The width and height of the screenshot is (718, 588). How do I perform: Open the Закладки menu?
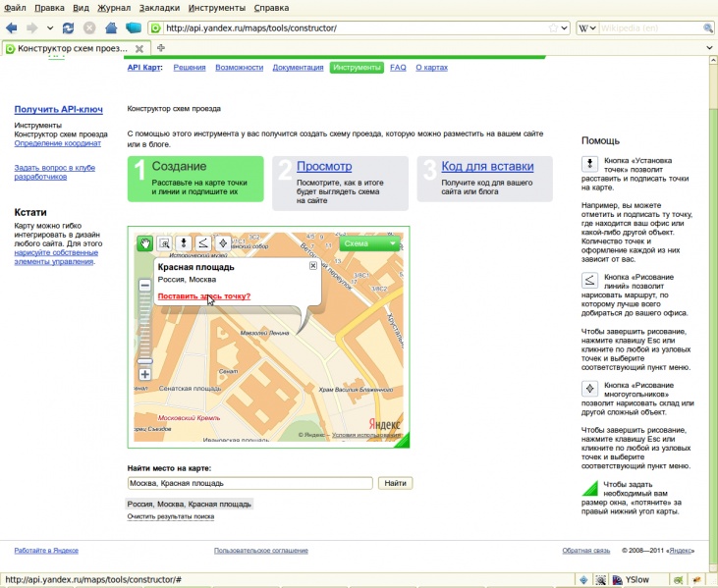[x=159, y=8]
